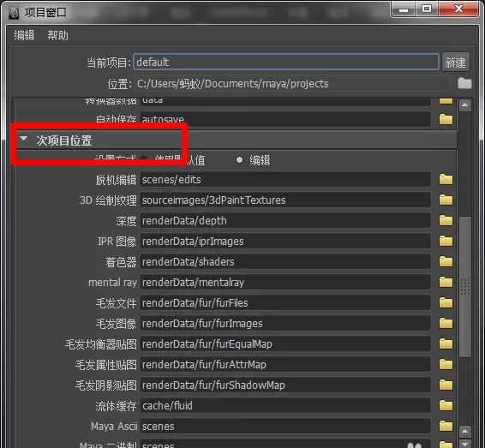Click the 着色器 label
This screenshot has width=485, height=448.
(x=121, y=262)
